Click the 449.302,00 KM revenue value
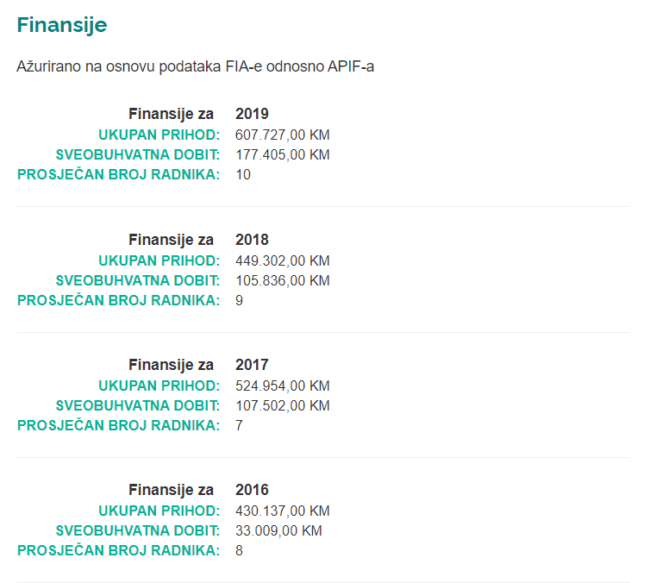The width and height of the screenshot is (650, 583). click(x=282, y=260)
